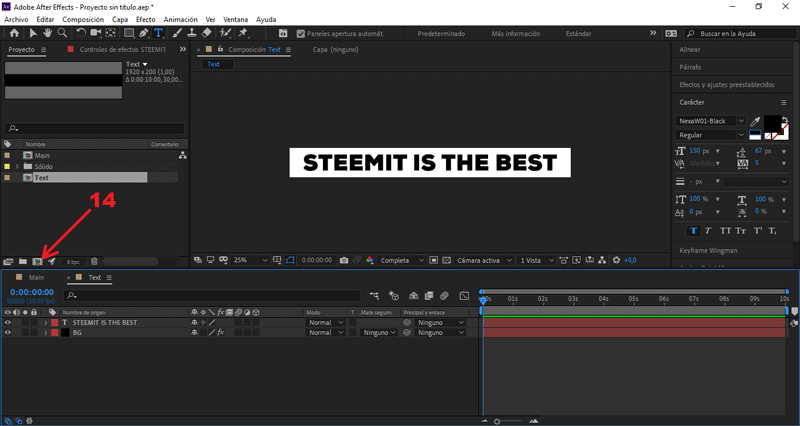This screenshot has width=800, height=426.
Task: Activate the horizontal Type tool
Action: click(x=158, y=33)
